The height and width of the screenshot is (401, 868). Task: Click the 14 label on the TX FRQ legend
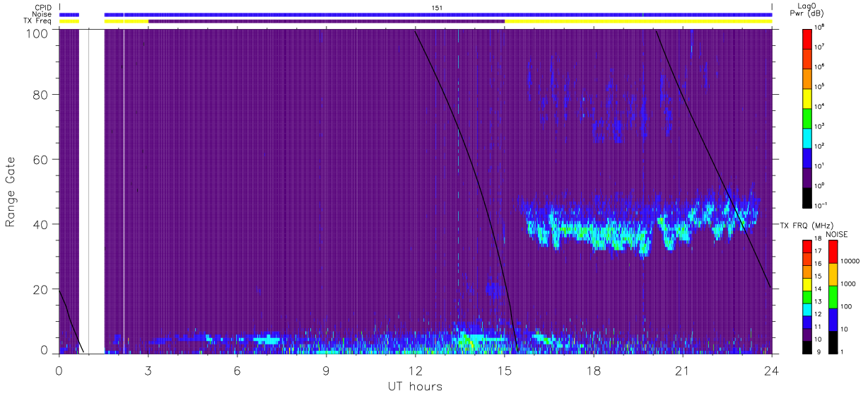(818, 289)
